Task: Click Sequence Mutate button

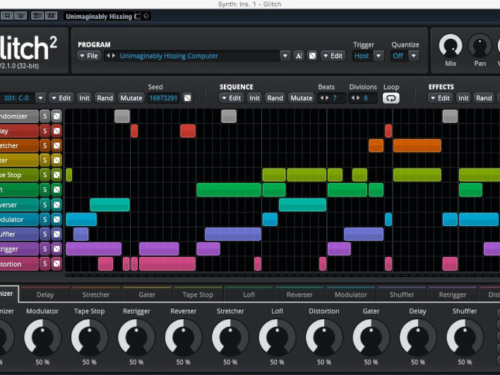Action: [x=301, y=98]
